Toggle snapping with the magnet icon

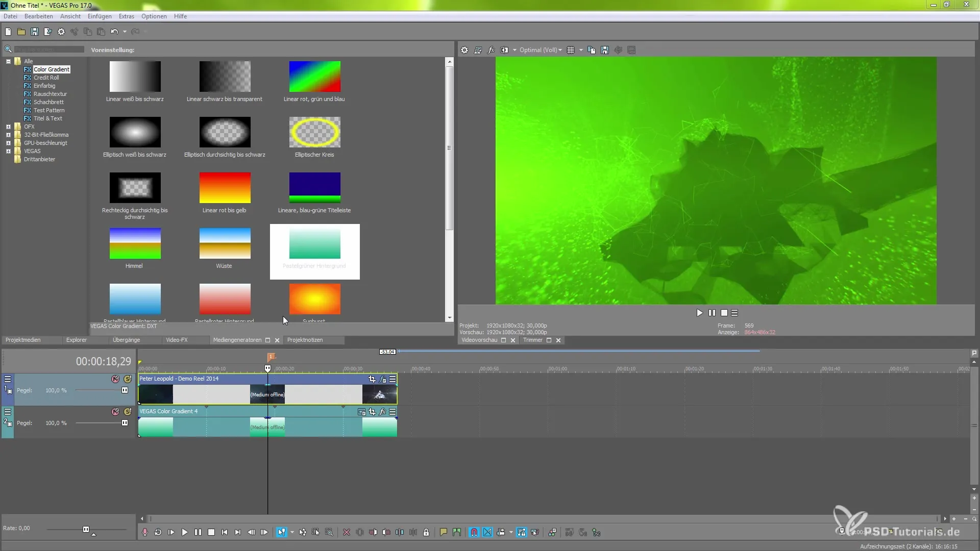point(474,532)
